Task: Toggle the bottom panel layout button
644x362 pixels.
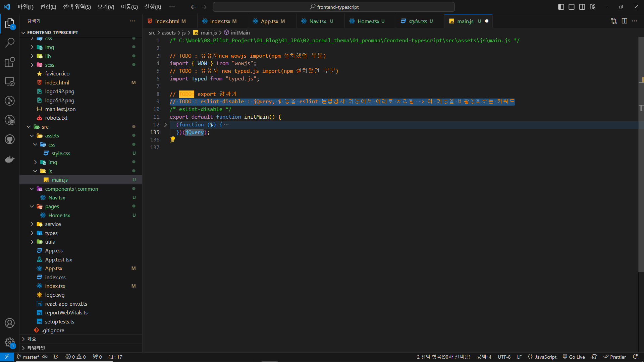Action: click(572, 7)
